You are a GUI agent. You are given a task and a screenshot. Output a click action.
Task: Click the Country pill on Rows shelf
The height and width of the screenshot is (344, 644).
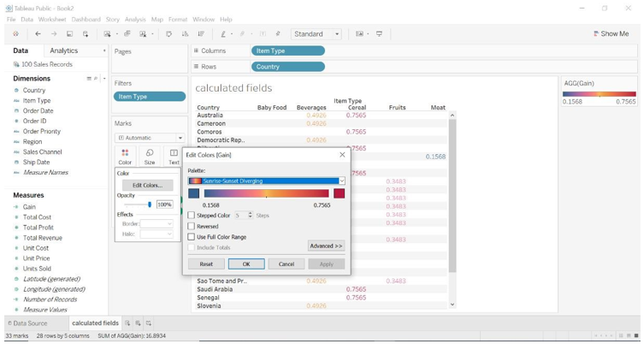pyautogui.click(x=288, y=67)
